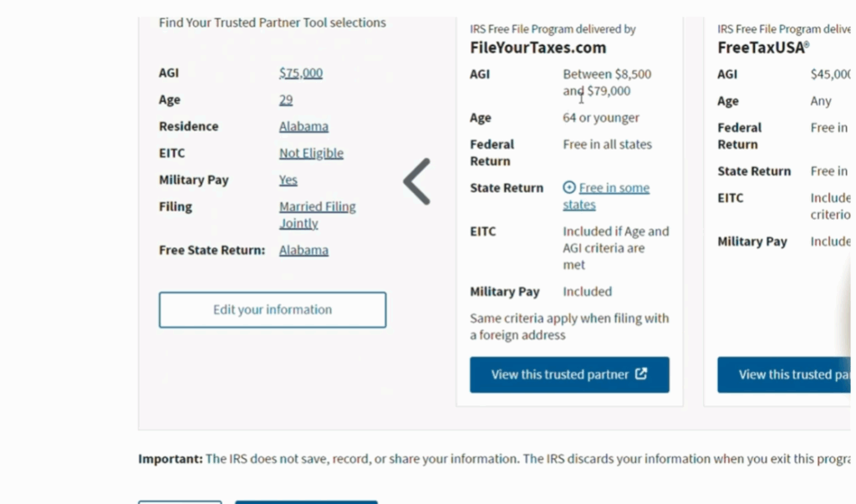
Task: Change the Age value of 29
Action: (286, 99)
